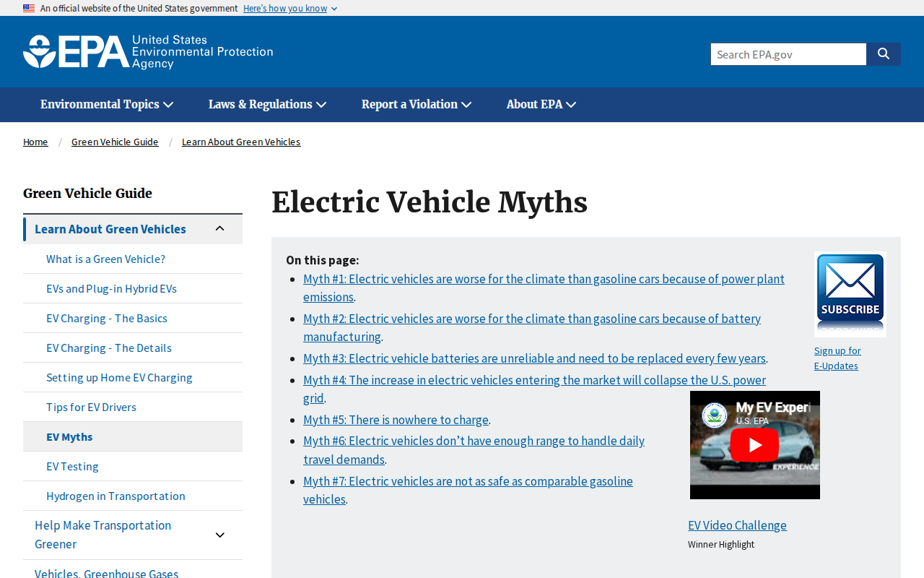Open the Laws & Regulations menu
This screenshot has width=924, height=578.
coord(267,105)
